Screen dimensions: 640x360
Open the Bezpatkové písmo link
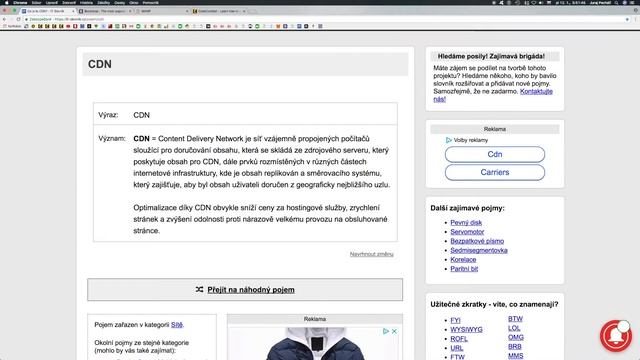(477, 241)
